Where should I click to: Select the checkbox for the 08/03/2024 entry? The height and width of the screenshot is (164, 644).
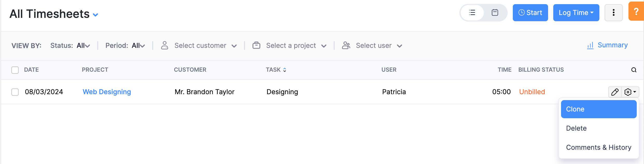[15, 92]
